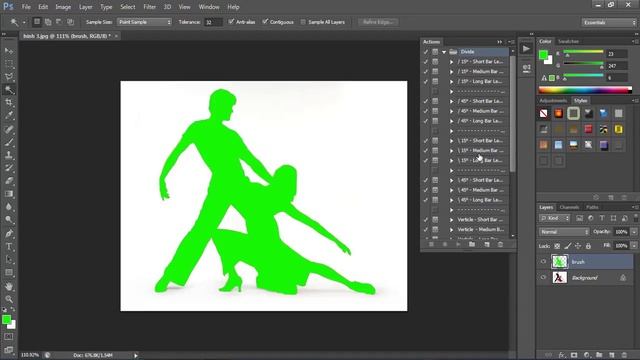Image resolution: width=640 pixels, height=360 pixels.
Task: Click the foreground green swatch in Color panel
Action: tap(543, 55)
